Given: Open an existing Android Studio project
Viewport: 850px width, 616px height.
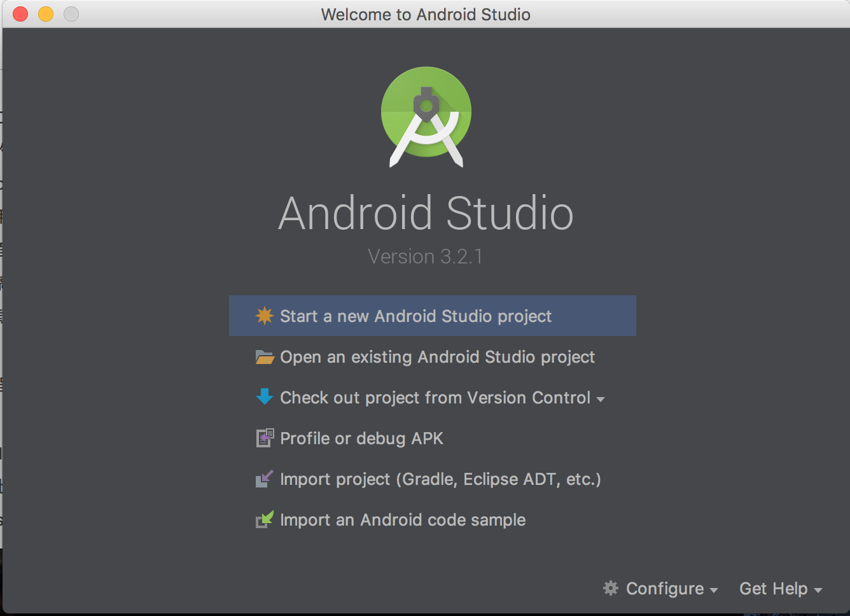Looking at the screenshot, I should tap(433, 357).
